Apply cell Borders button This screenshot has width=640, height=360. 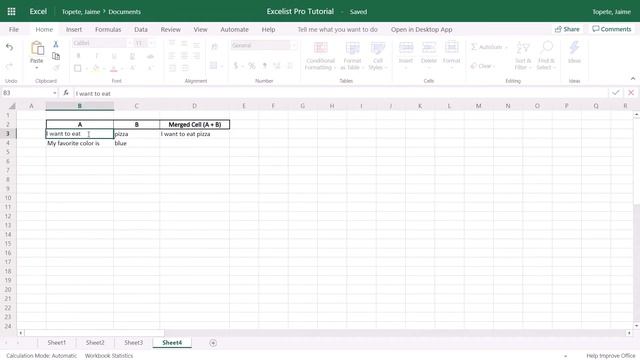click(x=78, y=68)
